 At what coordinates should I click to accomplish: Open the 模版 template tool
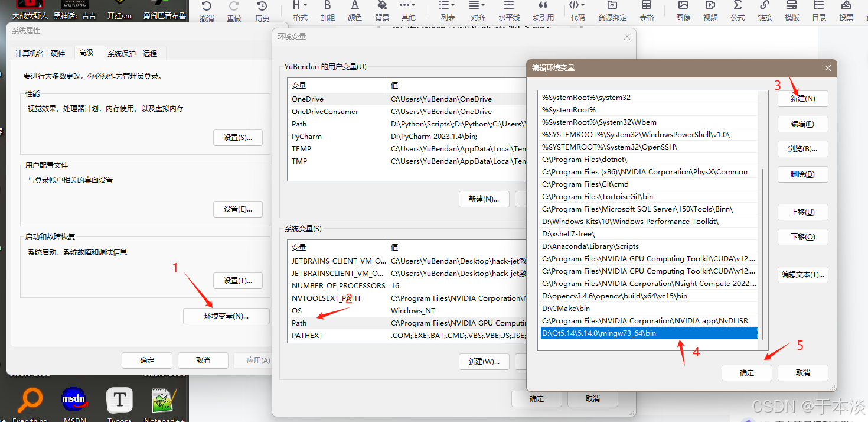[x=792, y=5]
